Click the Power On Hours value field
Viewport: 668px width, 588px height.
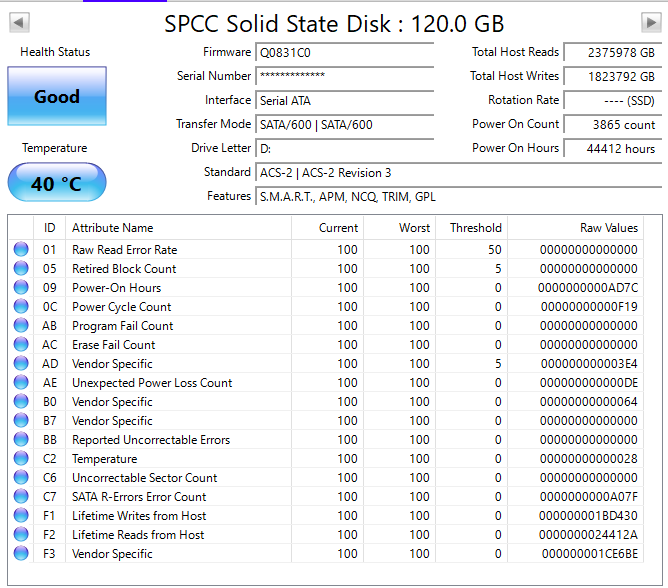[610, 148]
